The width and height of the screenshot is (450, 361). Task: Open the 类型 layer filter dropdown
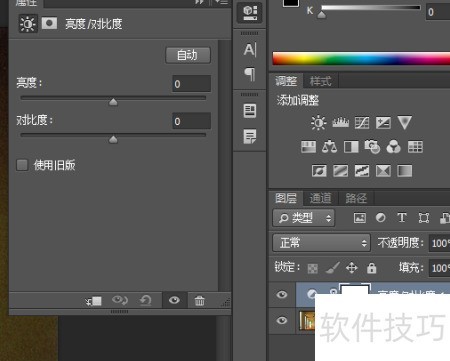point(304,218)
